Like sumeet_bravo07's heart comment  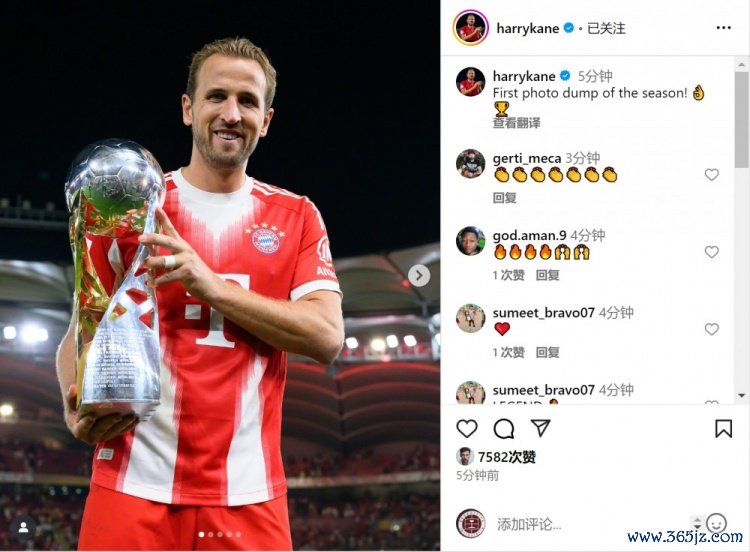[712, 329]
